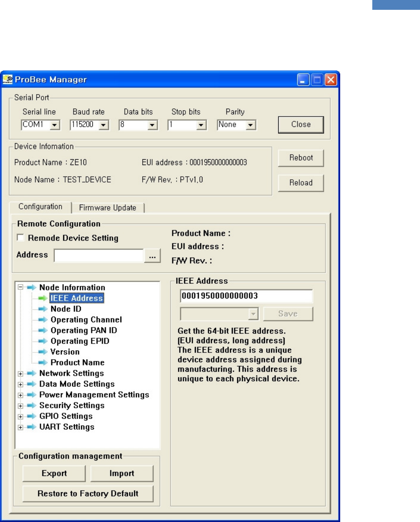Viewport: 420px width, 522px height.
Task: Click the arrow icon next to Operating PAN ID
Action: coord(43,330)
